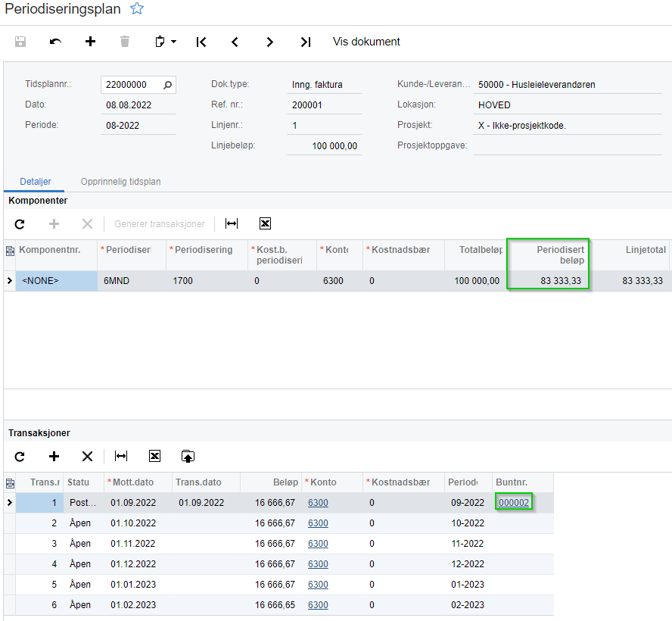Viewport: 672px width, 621px height.
Task: Go to the first record
Action: tap(201, 42)
